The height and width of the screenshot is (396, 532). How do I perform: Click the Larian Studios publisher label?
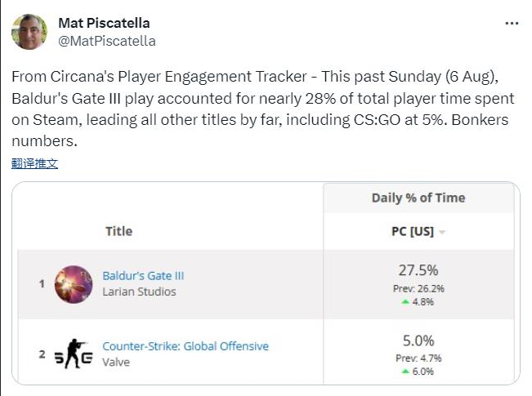[x=139, y=291]
